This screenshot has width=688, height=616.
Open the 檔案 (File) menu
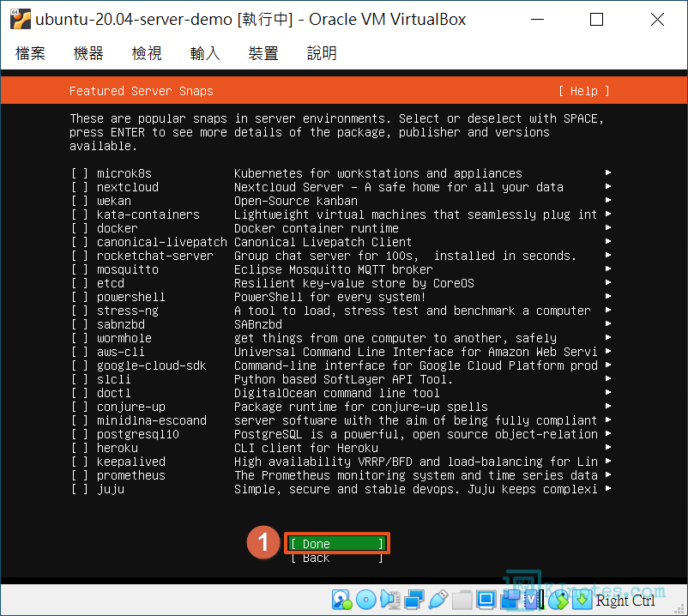pos(30,53)
